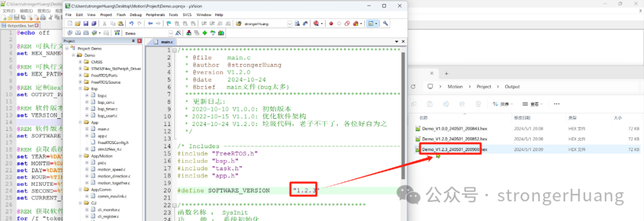Redo edit toolbar icon
The height and width of the screenshot is (221, 644).
pyautogui.click(x=140, y=23)
